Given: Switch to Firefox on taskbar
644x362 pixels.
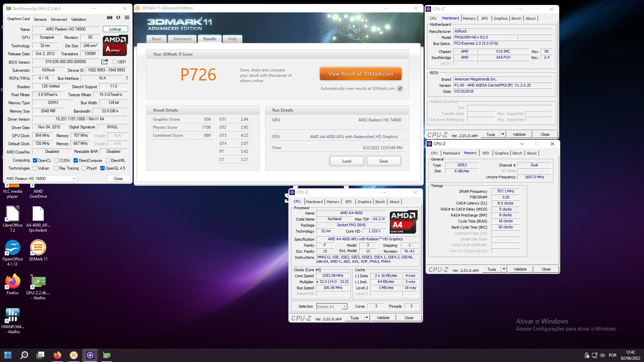Looking at the screenshot, I should [x=57, y=355].
